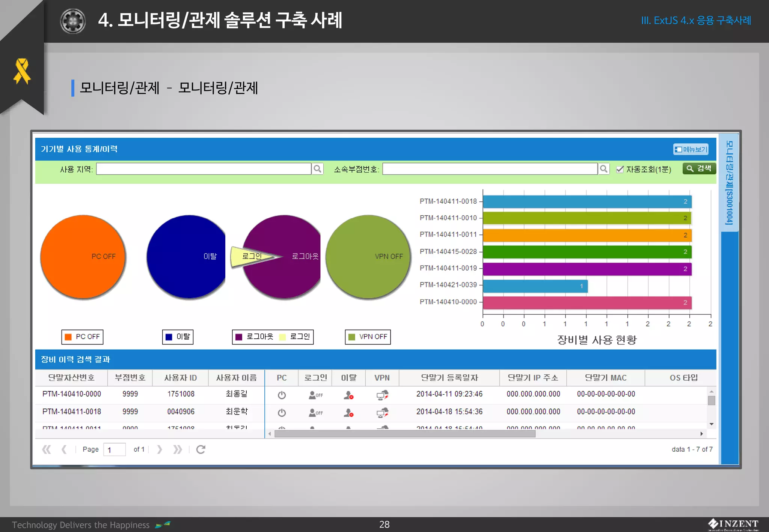Click the PTM-140411-0011 orange bar
The width and height of the screenshot is (769, 532).
[587, 235]
